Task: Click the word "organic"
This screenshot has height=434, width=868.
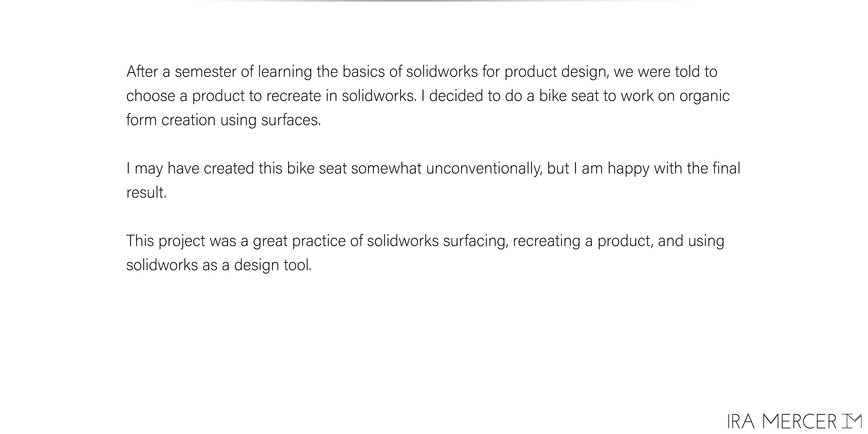Action: pyautogui.click(x=704, y=96)
